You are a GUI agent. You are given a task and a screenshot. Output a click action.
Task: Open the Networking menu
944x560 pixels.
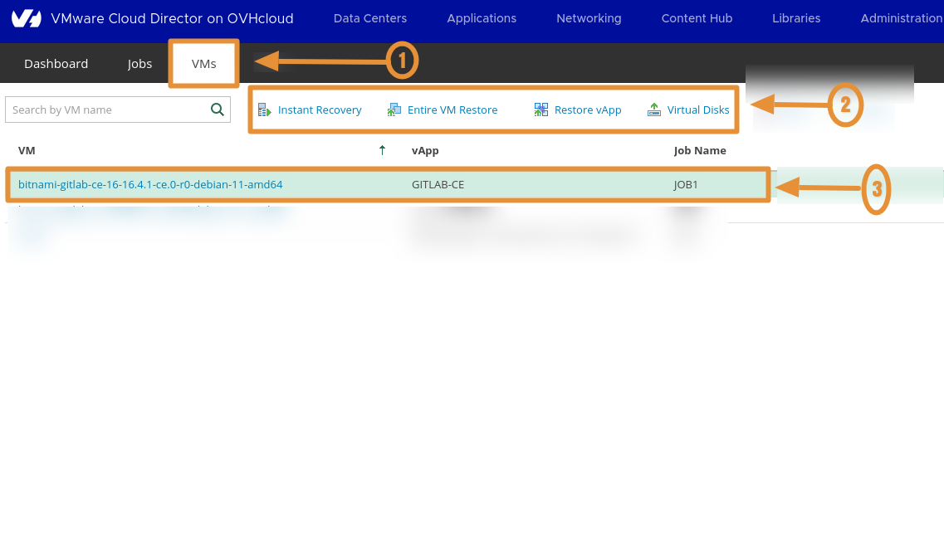coord(589,17)
